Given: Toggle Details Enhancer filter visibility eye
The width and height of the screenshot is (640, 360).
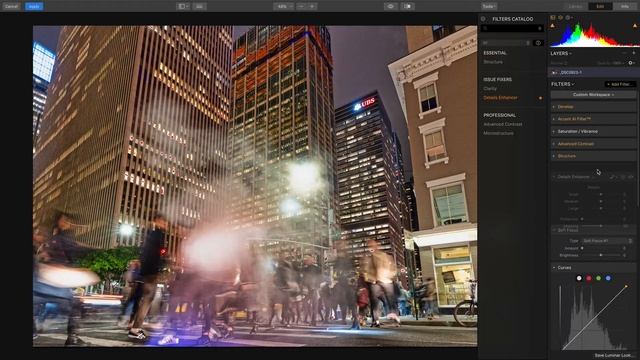Looking at the screenshot, I should click(631, 177).
